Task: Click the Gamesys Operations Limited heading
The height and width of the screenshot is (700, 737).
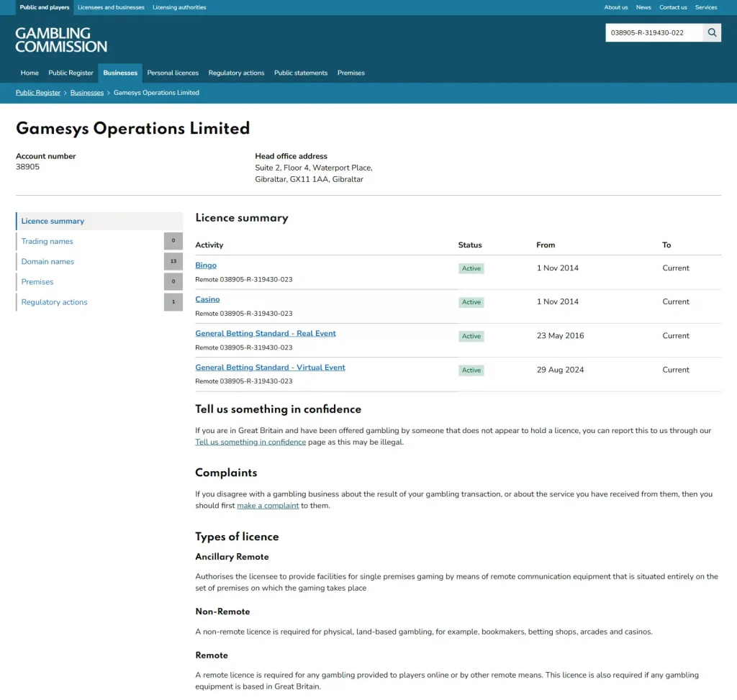Action: coord(132,128)
